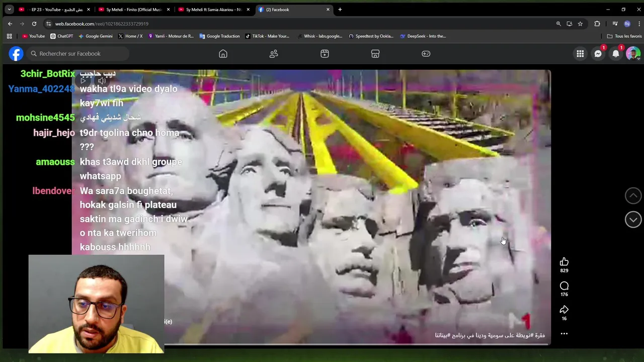Open the Marketplace icon
The height and width of the screenshot is (362, 644).
point(375,54)
